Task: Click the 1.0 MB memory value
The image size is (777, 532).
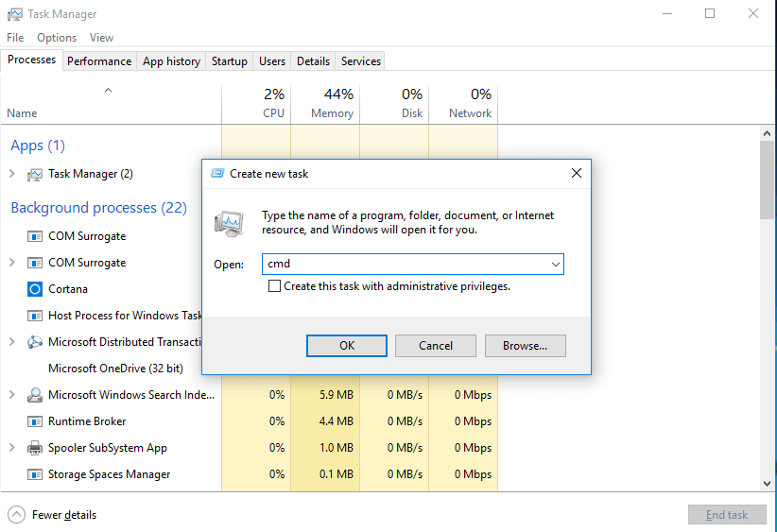Action: pos(337,448)
